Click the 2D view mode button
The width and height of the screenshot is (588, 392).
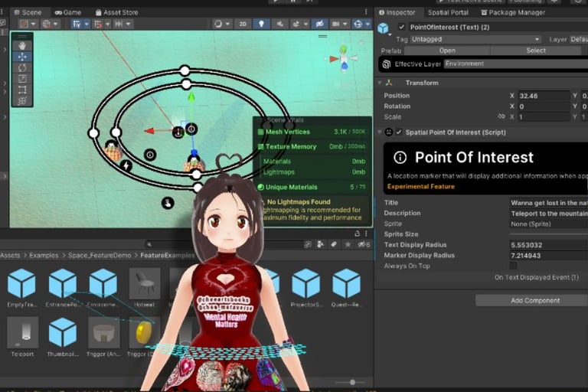(242, 24)
